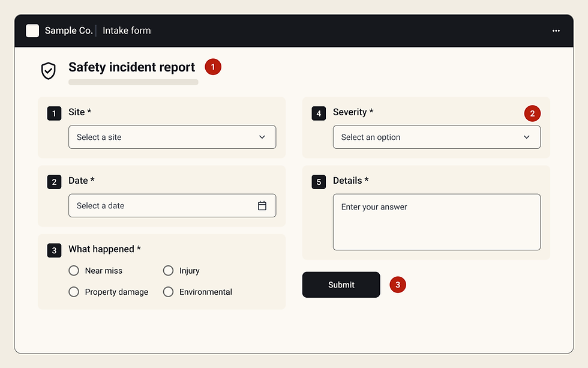Click the shield checkmark icon
588x368 pixels.
click(x=49, y=71)
